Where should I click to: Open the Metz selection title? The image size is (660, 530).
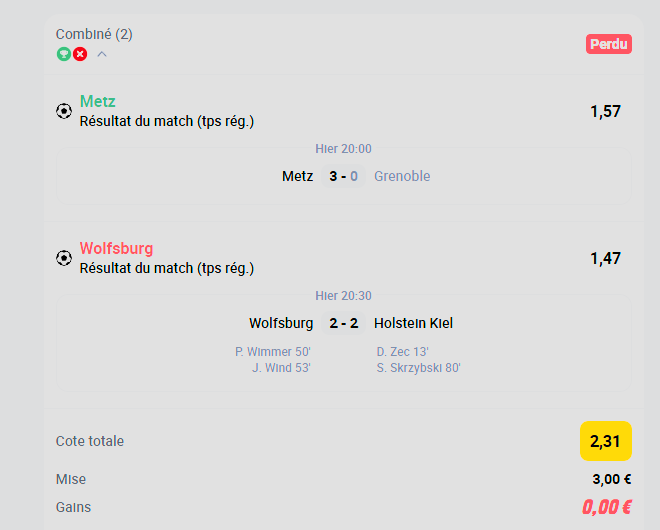tap(98, 101)
